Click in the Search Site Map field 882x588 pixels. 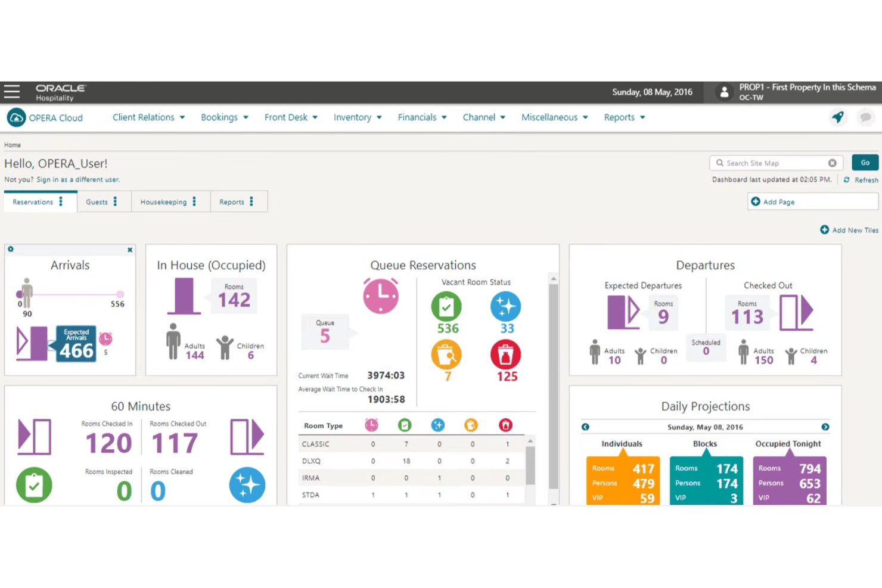pos(775,163)
